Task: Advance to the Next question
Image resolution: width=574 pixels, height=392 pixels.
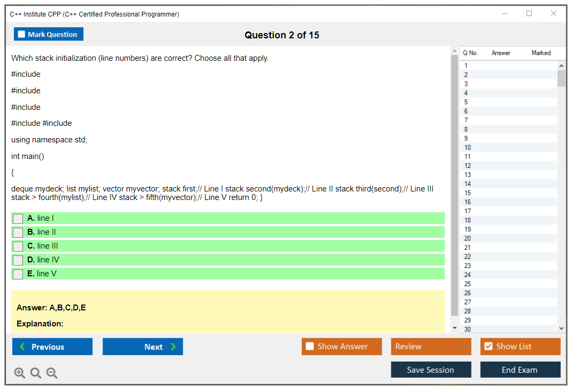Action: pos(143,347)
